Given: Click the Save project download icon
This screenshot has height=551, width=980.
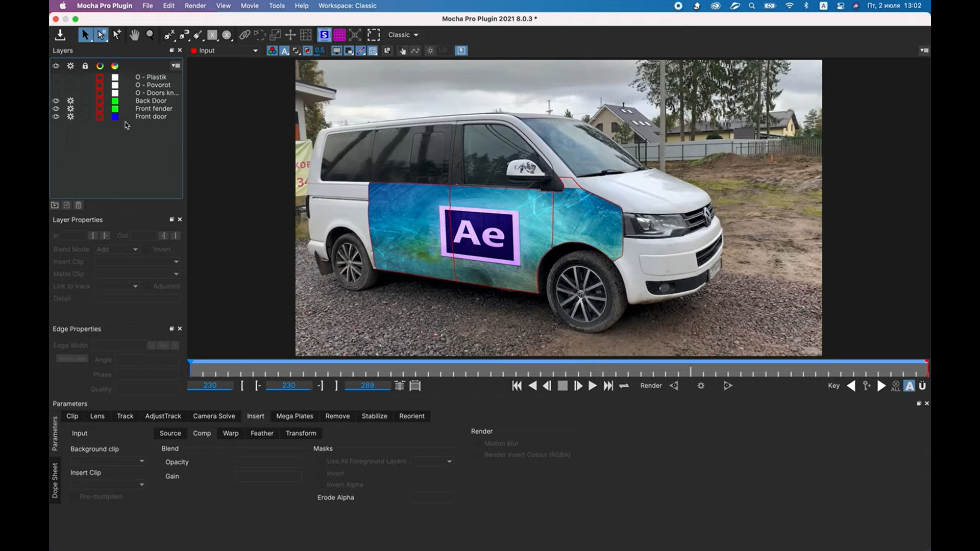Looking at the screenshot, I should click(x=60, y=35).
